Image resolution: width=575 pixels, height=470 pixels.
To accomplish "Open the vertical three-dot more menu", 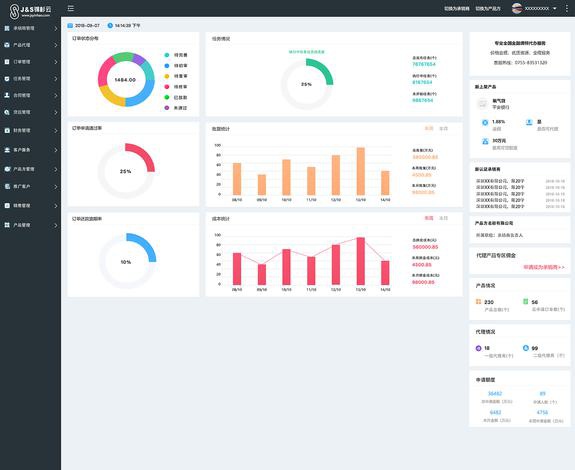I will 567,8.
